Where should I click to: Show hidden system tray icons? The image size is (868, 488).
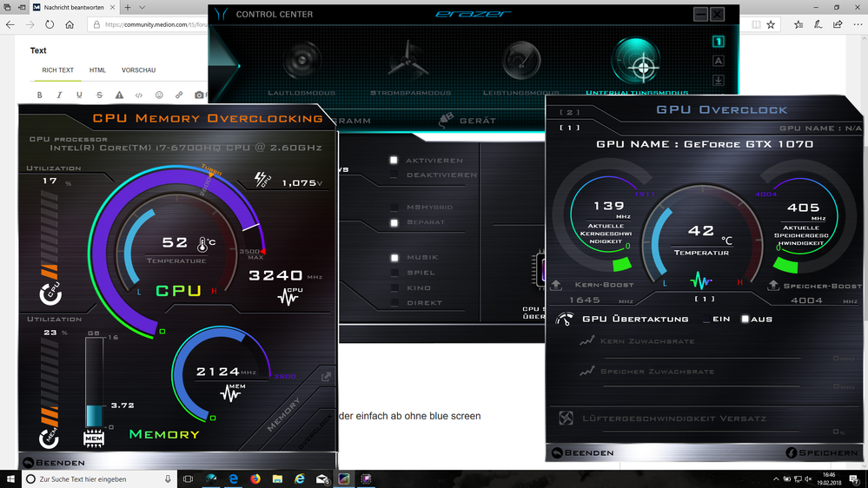[777, 478]
